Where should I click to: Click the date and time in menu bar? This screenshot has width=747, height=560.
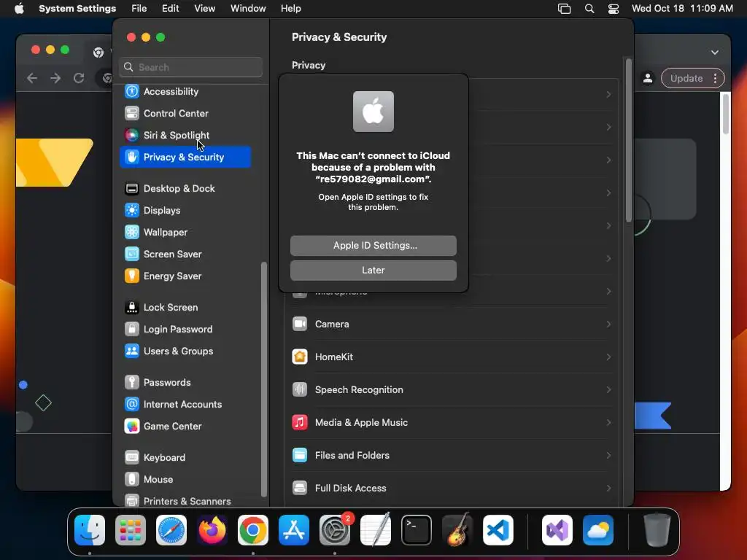[682, 9]
